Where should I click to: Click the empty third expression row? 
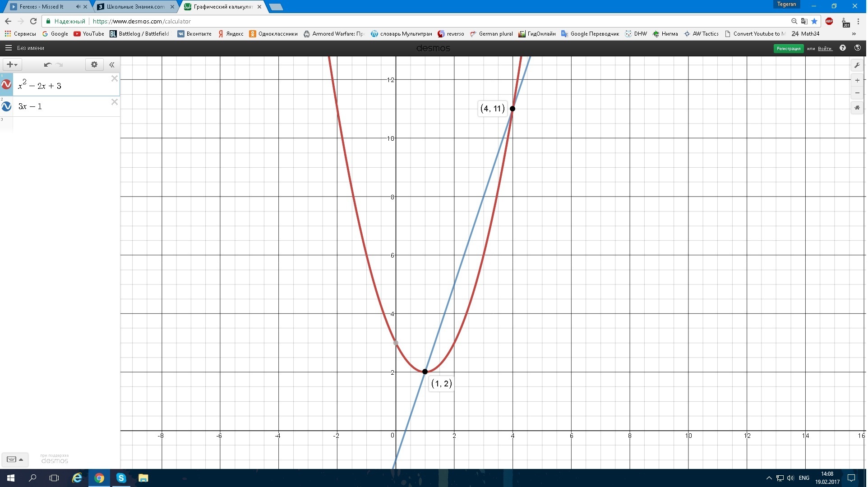[63, 124]
